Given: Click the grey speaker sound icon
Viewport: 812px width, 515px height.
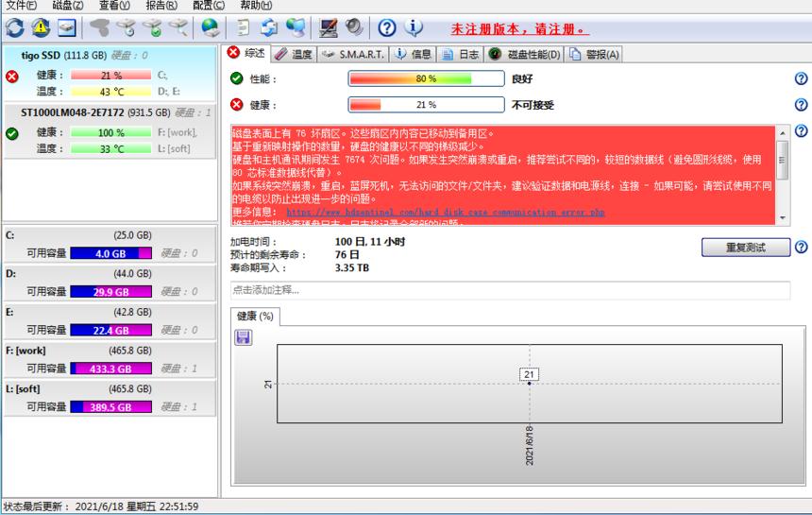Looking at the screenshot, I should (354, 26).
